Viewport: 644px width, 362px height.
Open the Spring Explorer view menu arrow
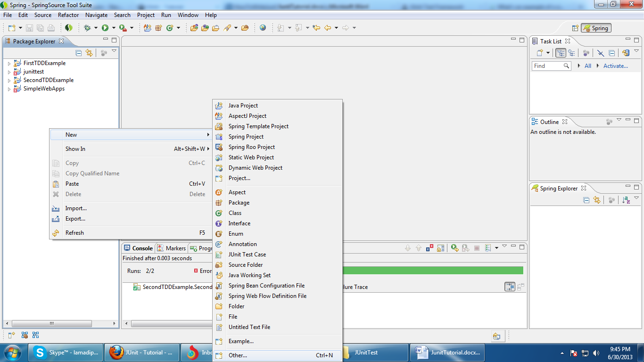(x=636, y=199)
